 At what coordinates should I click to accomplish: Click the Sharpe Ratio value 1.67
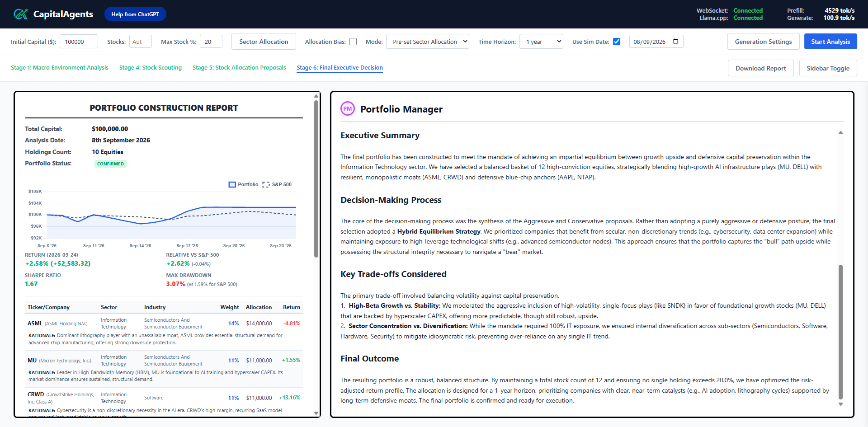pyautogui.click(x=31, y=284)
